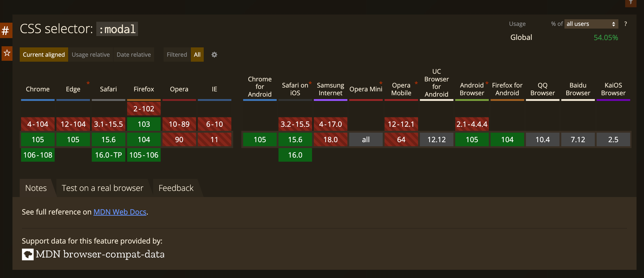Click the hash permalink icon

pos(5,31)
